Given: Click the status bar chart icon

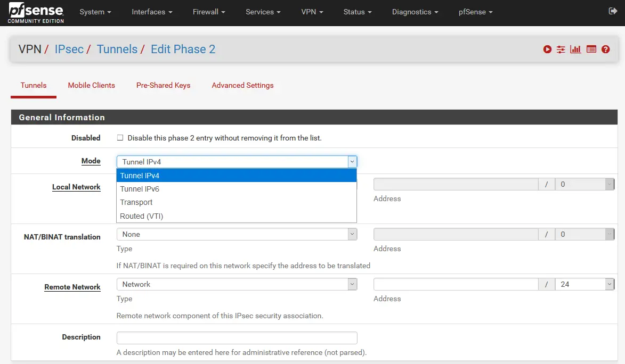Looking at the screenshot, I should 575,49.
